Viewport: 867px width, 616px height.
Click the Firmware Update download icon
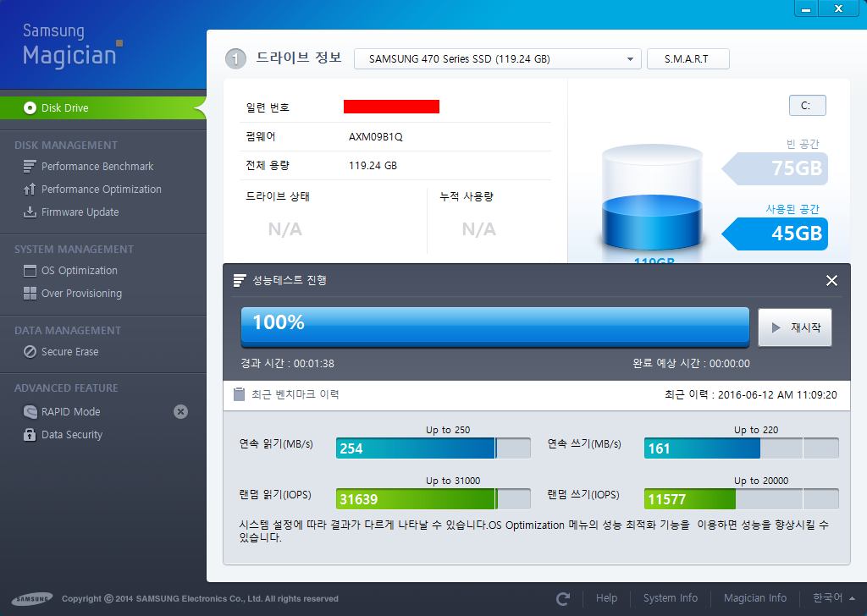pyautogui.click(x=30, y=212)
